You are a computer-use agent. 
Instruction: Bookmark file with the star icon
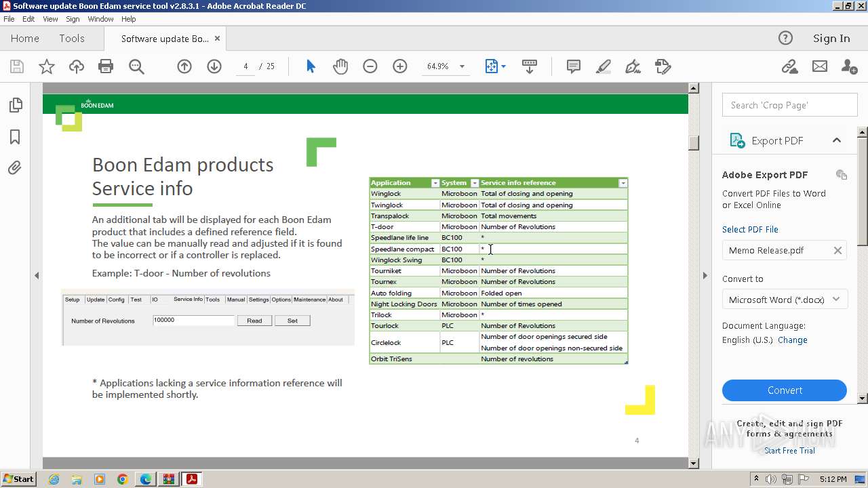(x=47, y=66)
